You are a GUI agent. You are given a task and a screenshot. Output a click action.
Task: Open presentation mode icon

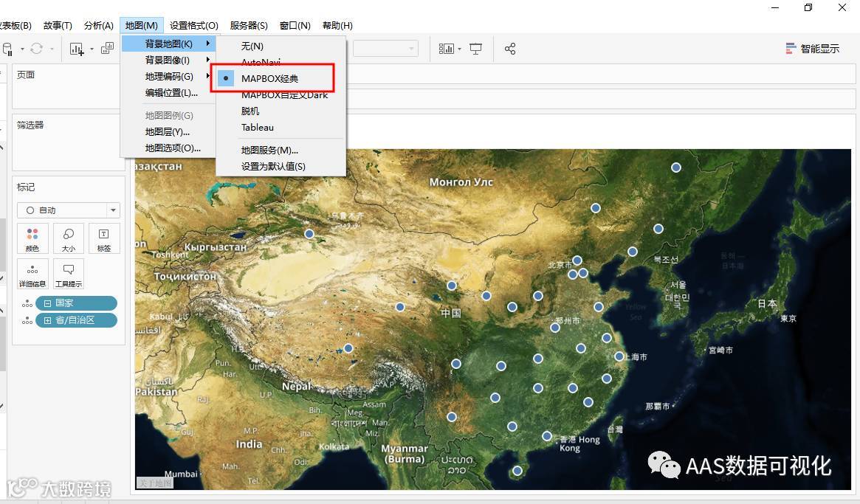click(x=475, y=49)
